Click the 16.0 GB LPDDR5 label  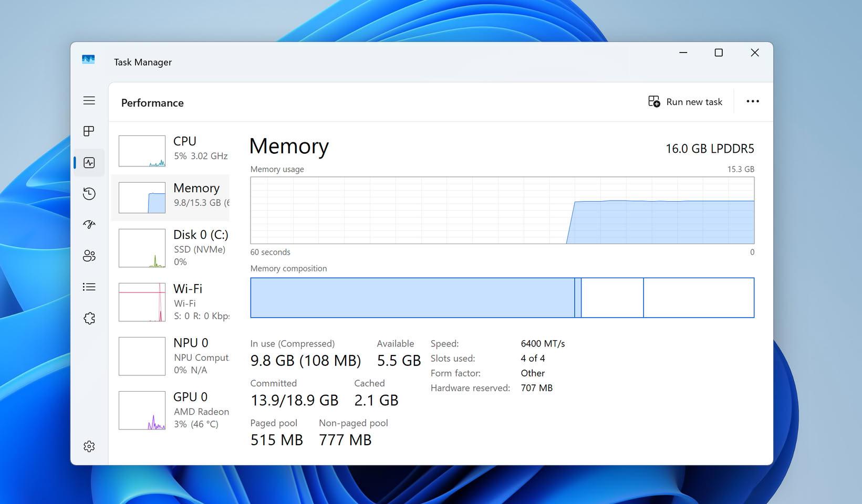coord(710,149)
